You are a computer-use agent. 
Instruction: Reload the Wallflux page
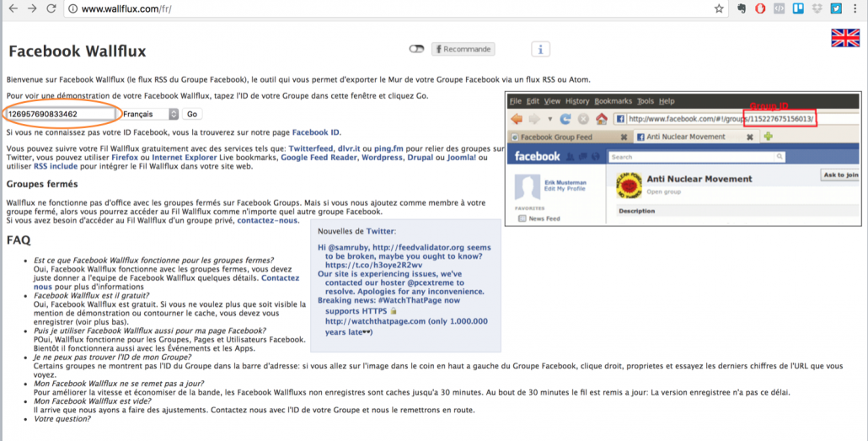[x=51, y=8]
